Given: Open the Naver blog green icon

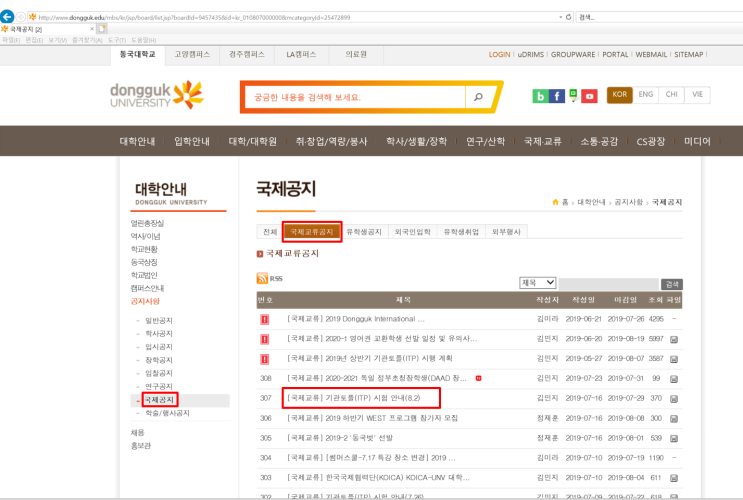Looking at the screenshot, I should click(x=540, y=96).
